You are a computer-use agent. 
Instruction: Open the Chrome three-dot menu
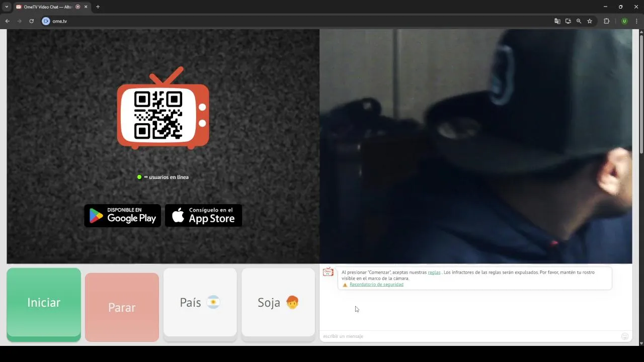[636, 21]
